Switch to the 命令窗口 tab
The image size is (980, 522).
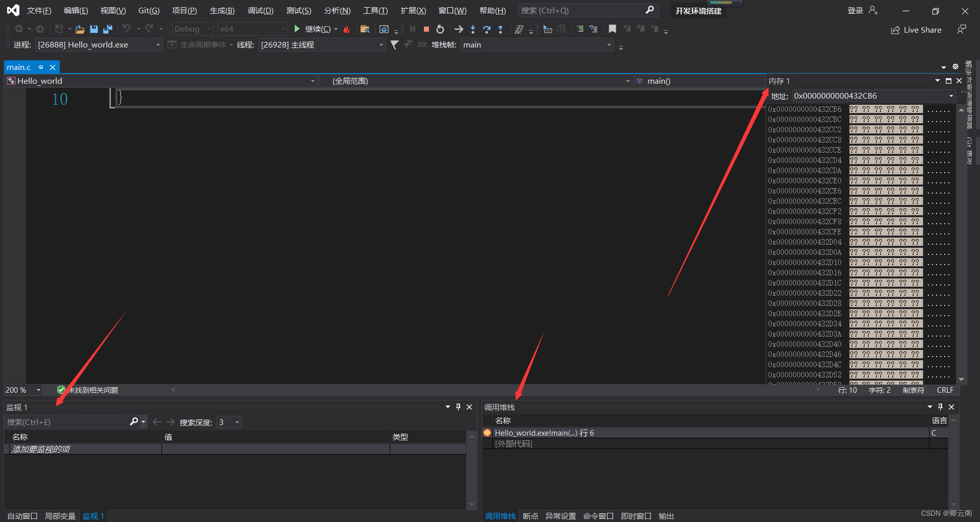tap(598, 516)
